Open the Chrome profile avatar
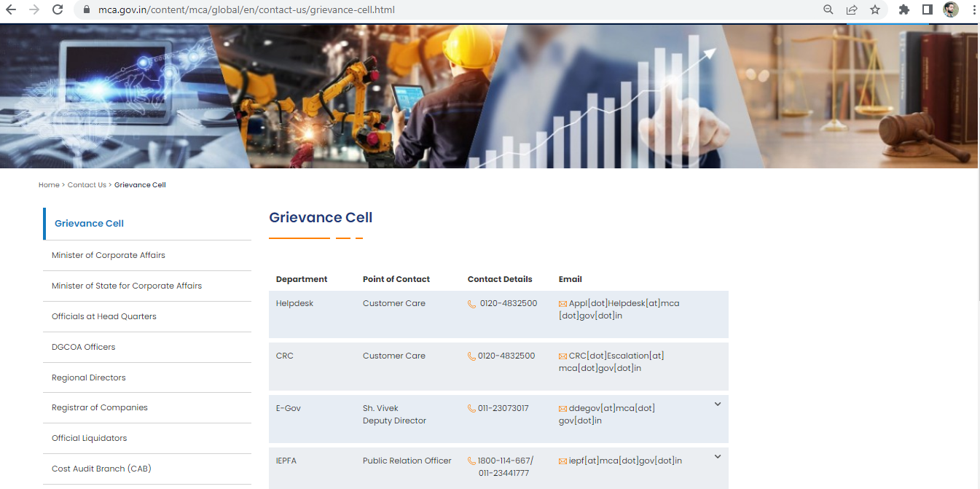 951,9
